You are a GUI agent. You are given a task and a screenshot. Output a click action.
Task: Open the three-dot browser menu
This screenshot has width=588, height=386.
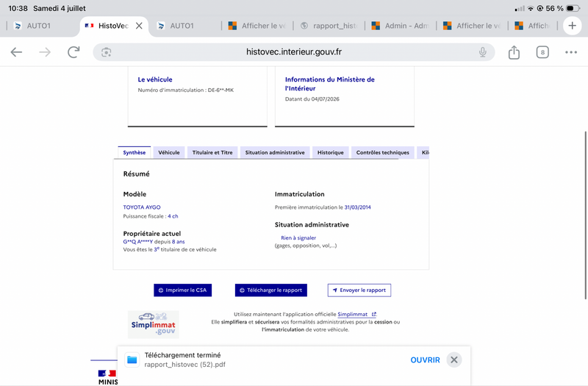571,52
